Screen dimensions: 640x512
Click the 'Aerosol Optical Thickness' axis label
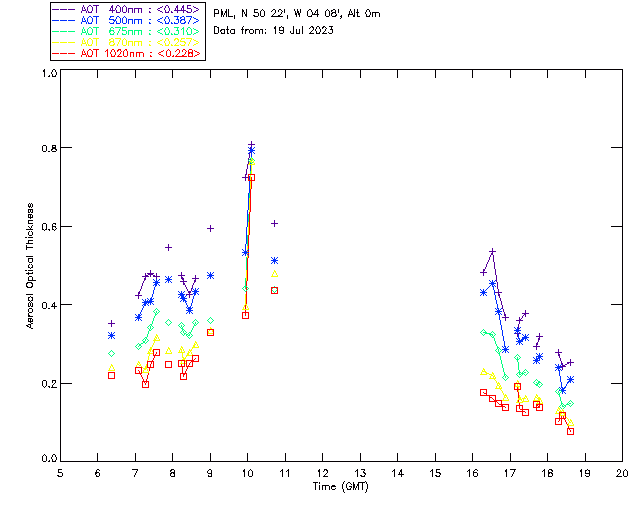coord(30,266)
